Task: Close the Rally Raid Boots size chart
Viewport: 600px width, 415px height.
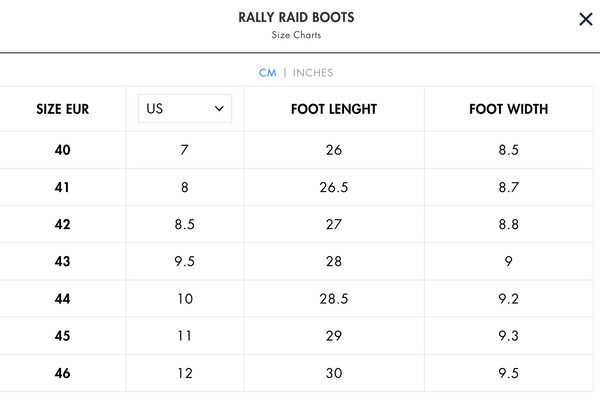Action: click(586, 19)
